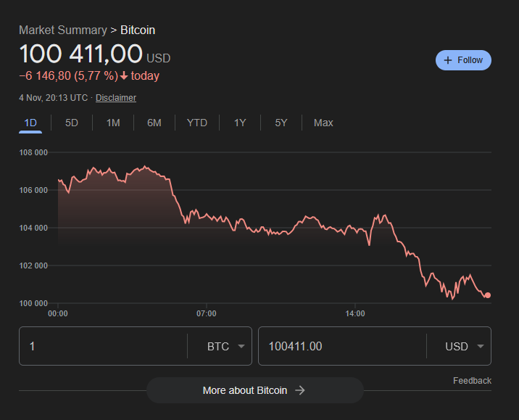
Task: View the 1Y chart range
Action: (240, 123)
